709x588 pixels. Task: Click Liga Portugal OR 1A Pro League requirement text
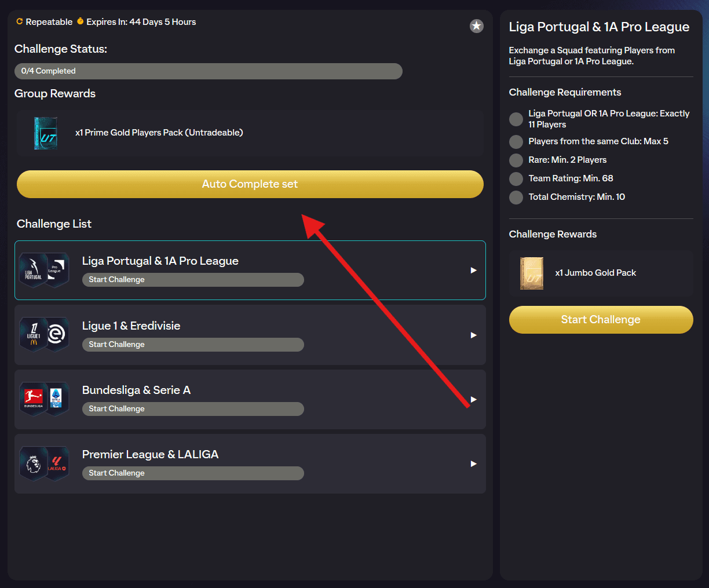(x=609, y=119)
